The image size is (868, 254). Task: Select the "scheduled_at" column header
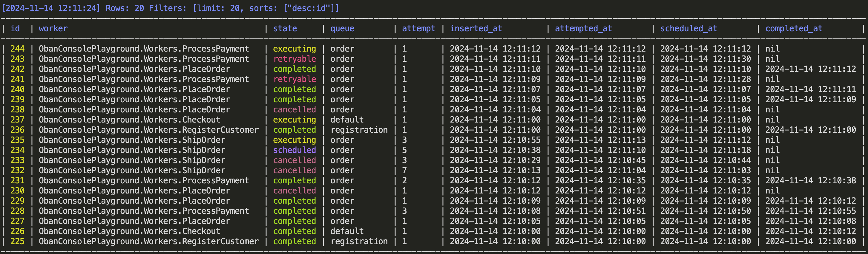pos(688,29)
